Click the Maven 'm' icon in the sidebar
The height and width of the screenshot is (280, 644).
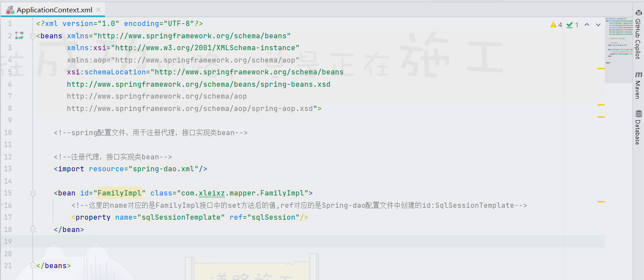click(x=638, y=75)
